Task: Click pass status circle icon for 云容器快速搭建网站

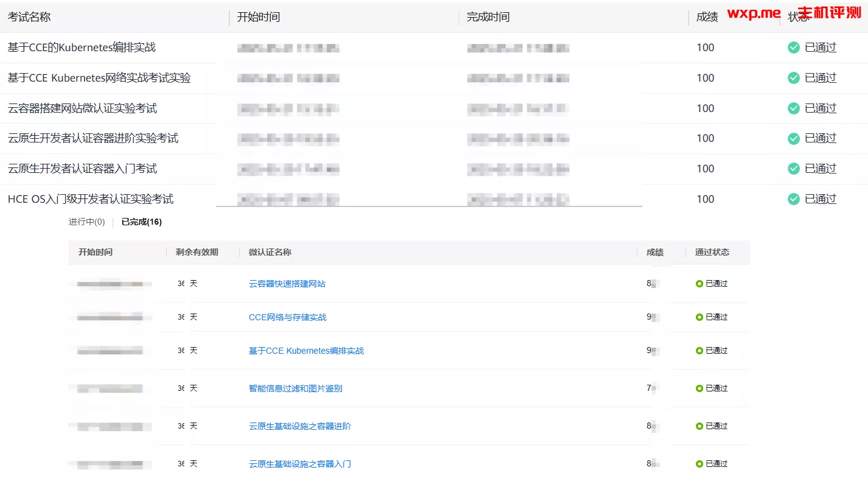Action: coord(700,284)
